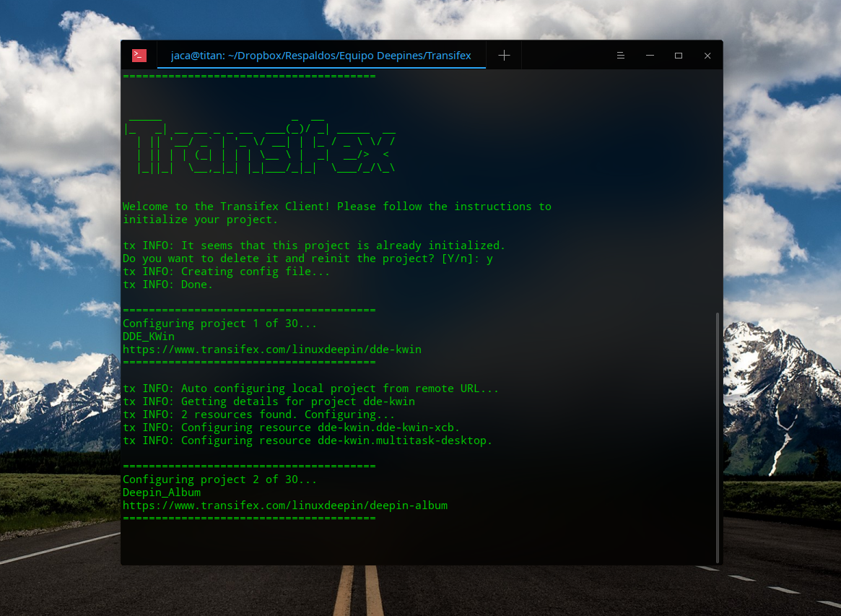This screenshot has width=841, height=616.
Task: Click the "Deepin_Album" project name line
Action: (x=162, y=493)
